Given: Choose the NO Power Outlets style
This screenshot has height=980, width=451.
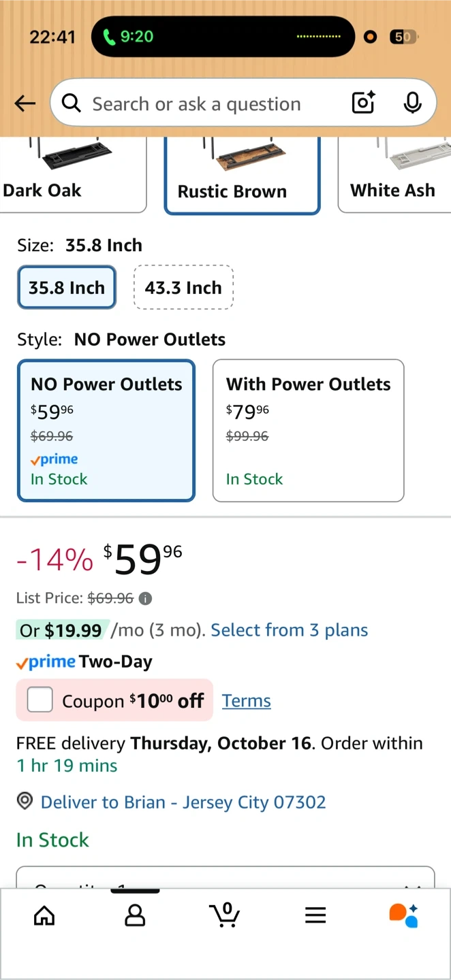Looking at the screenshot, I should point(106,430).
